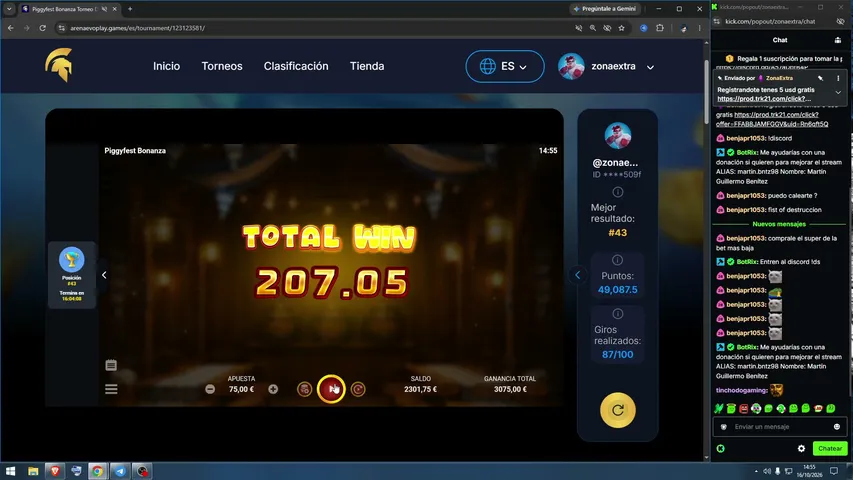Show info for Mejor resultado
Image resolution: width=853 pixels, height=480 pixels.
[x=617, y=192]
